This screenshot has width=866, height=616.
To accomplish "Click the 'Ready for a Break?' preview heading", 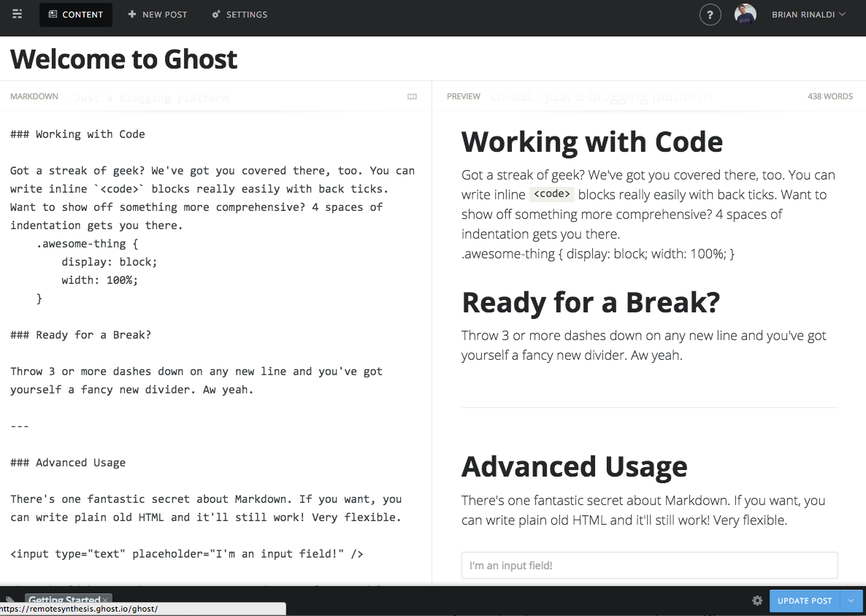I will point(591,302).
